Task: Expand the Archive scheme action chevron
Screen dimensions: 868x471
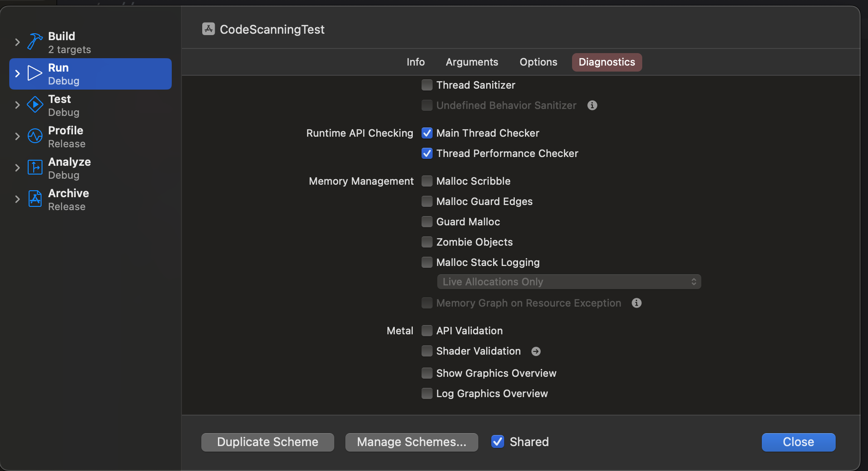Action: (x=18, y=199)
